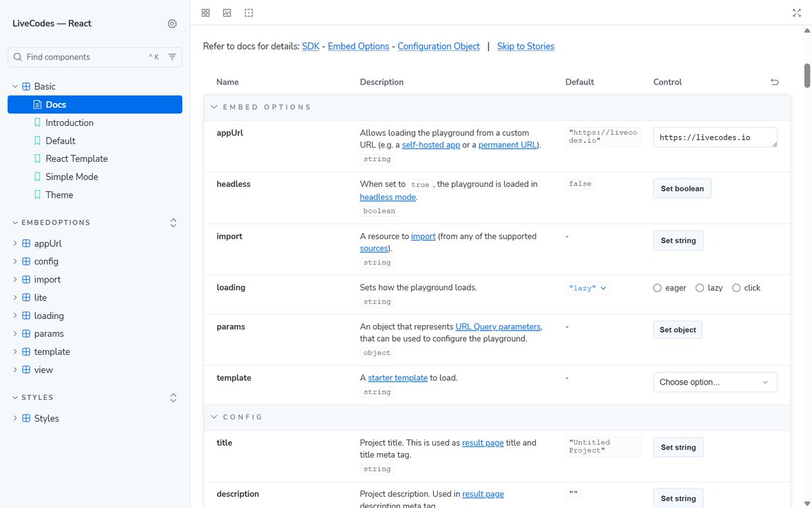Change the background using the image toolbar icon
Viewport: 812px width, 508px height.
[x=227, y=13]
